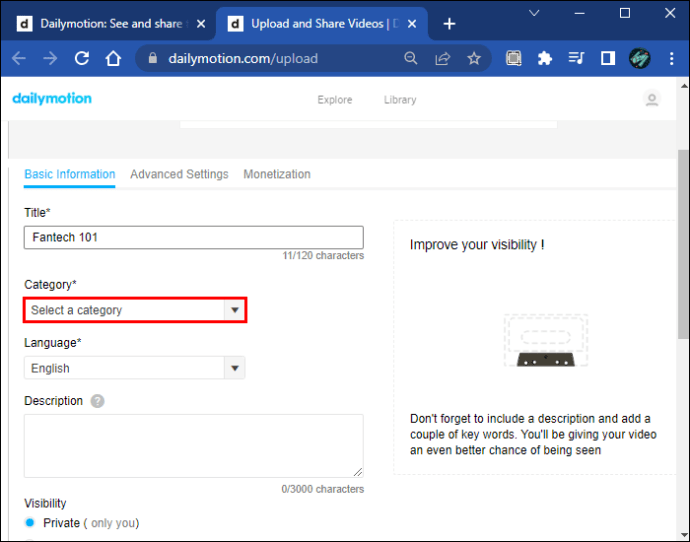The width and height of the screenshot is (690, 542).
Task: Open the Explore link
Action: point(335,100)
